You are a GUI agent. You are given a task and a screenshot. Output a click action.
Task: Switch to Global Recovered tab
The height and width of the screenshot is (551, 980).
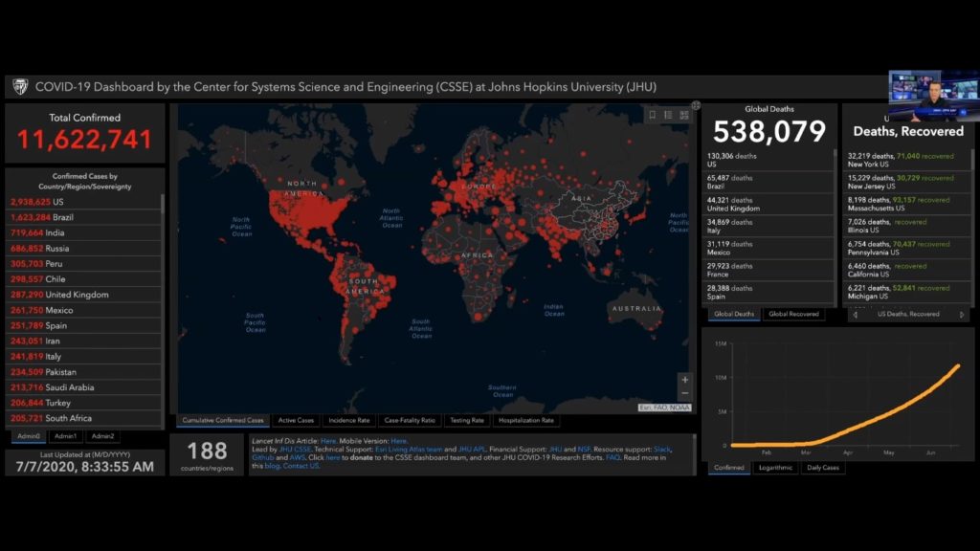click(x=793, y=314)
